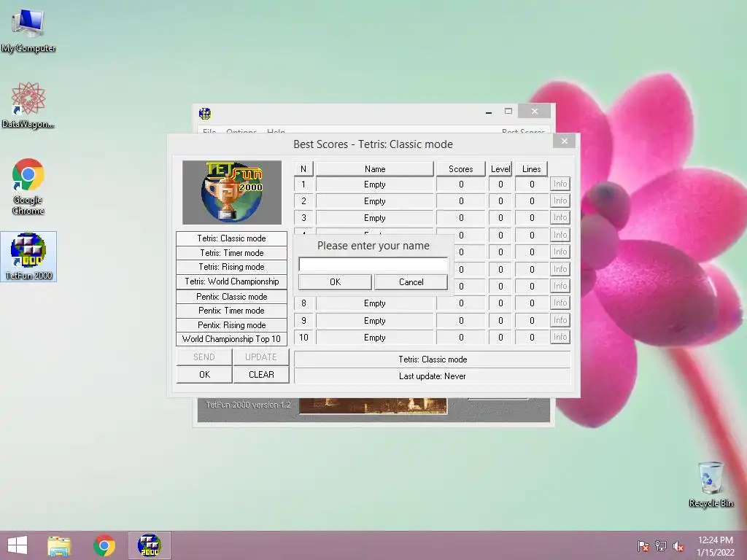The image size is (747, 560).
Task: Open DataWagon desktop shortcut
Action: coord(28,106)
